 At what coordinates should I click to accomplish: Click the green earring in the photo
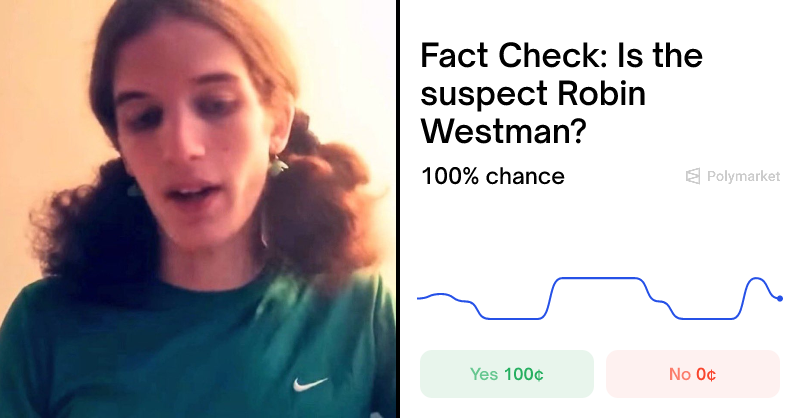pyautogui.click(x=278, y=166)
